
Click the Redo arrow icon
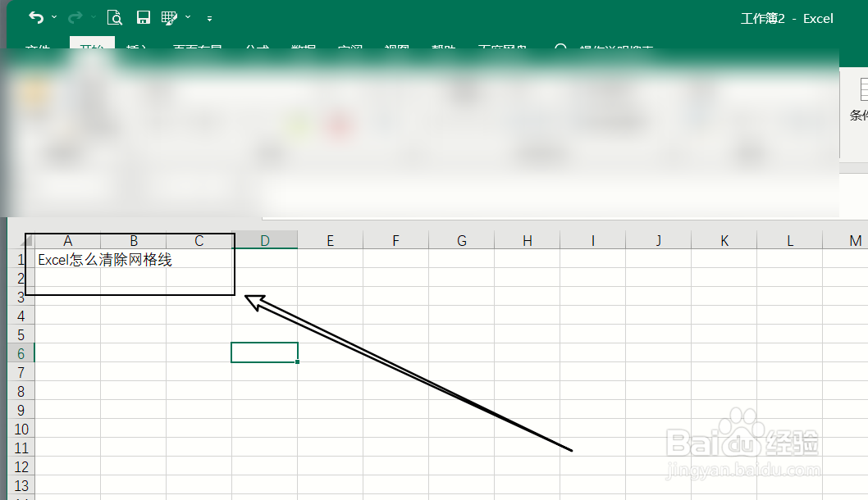tap(75, 18)
